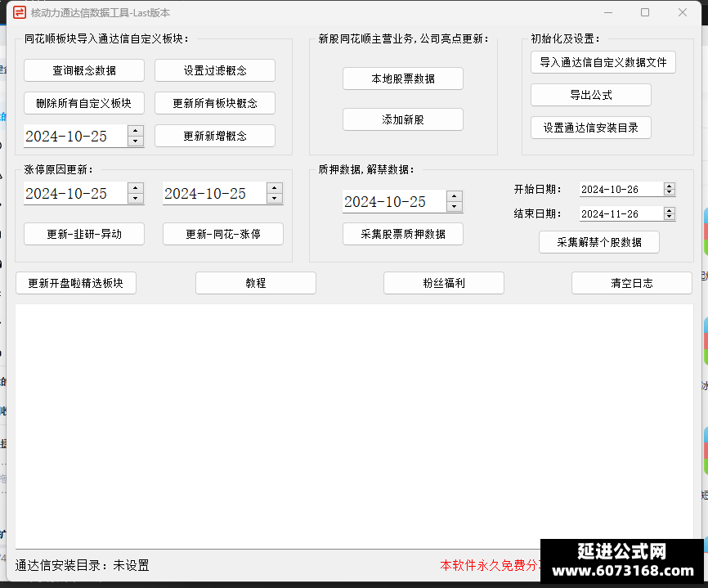Click the 查询概念数据 button
Image resolution: width=708 pixels, height=588 pixels.
84,70
